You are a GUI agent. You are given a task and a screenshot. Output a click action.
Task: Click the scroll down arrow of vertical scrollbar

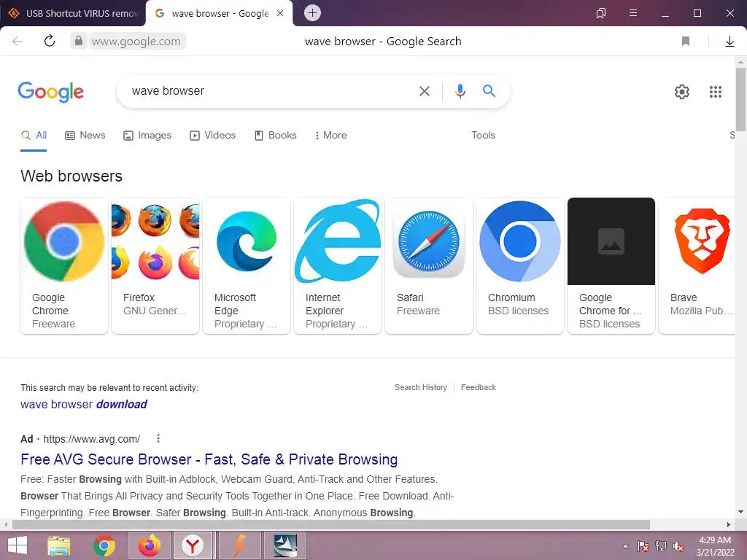coord(740,513)
